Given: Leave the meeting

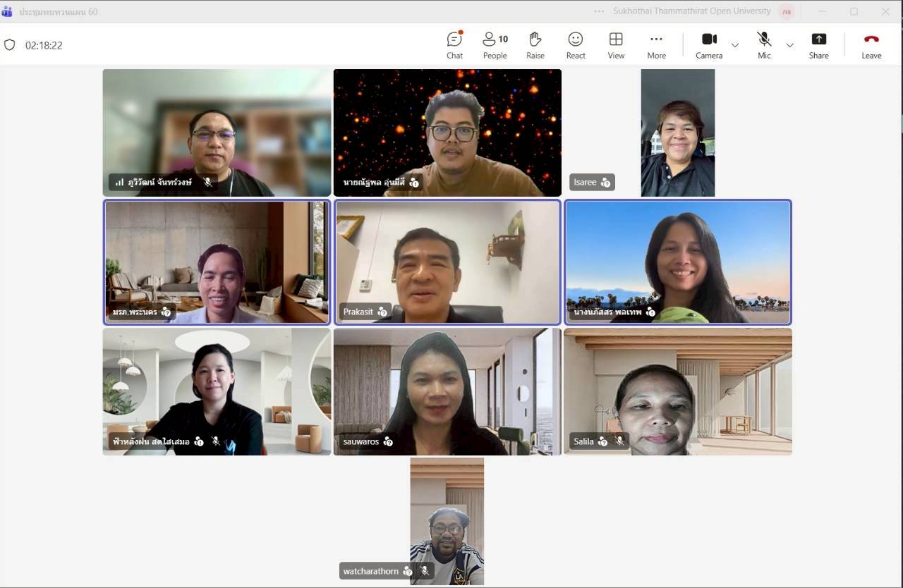Looking at the screenshot, I should click(871, 45).
